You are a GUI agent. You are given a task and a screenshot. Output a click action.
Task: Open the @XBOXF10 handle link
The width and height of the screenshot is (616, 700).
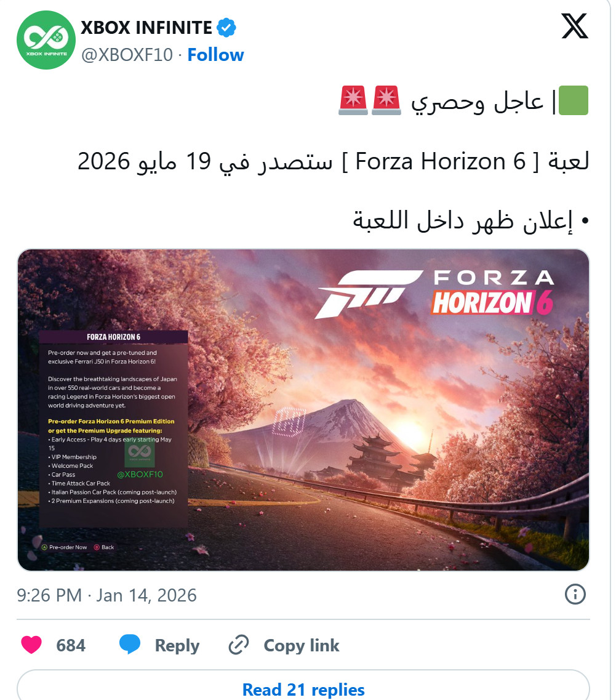[127, 55]
